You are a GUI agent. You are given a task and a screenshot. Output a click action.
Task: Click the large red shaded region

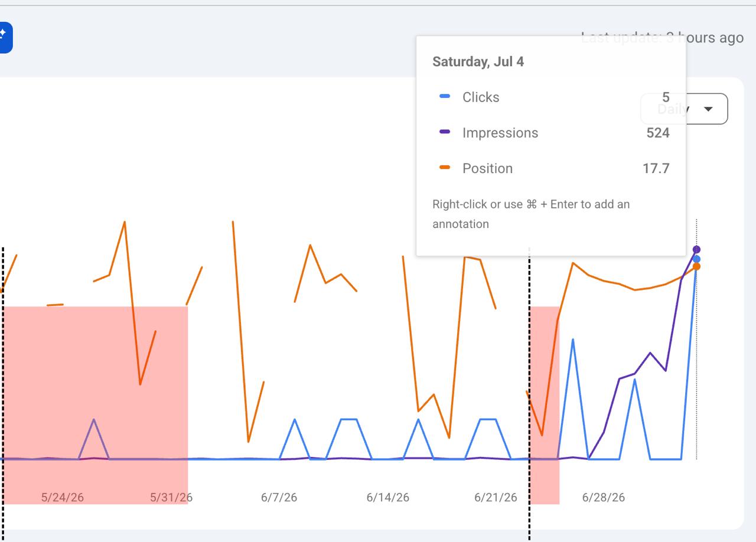(x=94, y=404)
